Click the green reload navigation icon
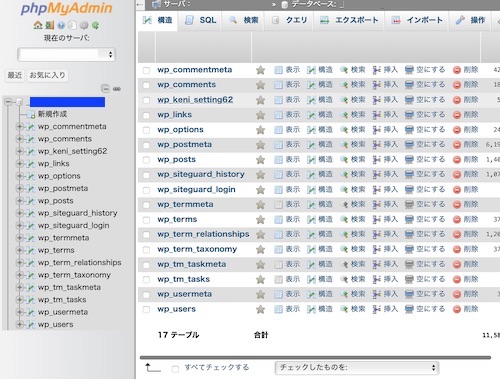The width and height of the screenshot is (500, 379). click(x=96, y=25)
